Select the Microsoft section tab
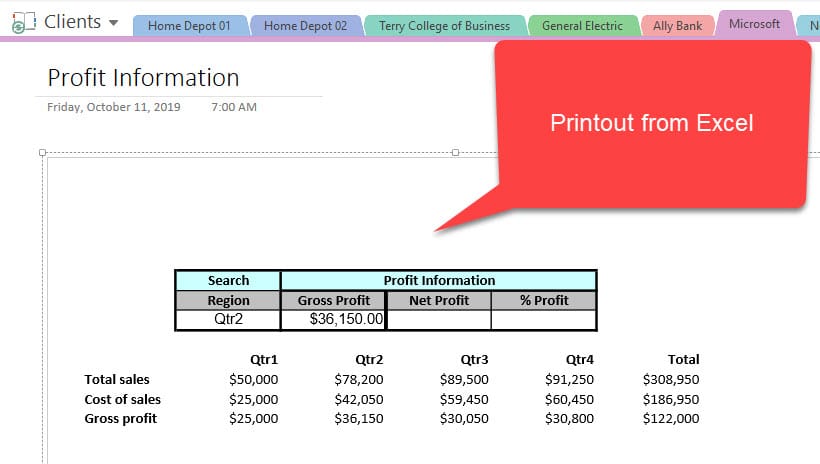820x464 pixels. coord(754,24)
